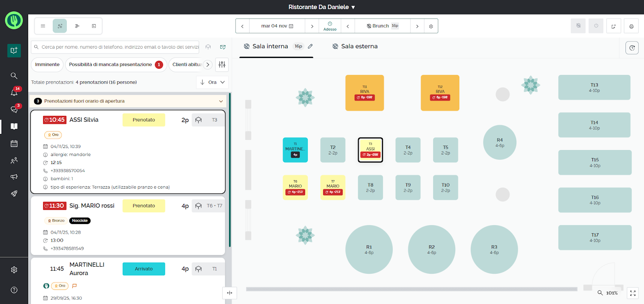Click Arrivato status for MARTINELLI Aurora
The height and width of the screenshot is (304, 644).
(144, 269)
